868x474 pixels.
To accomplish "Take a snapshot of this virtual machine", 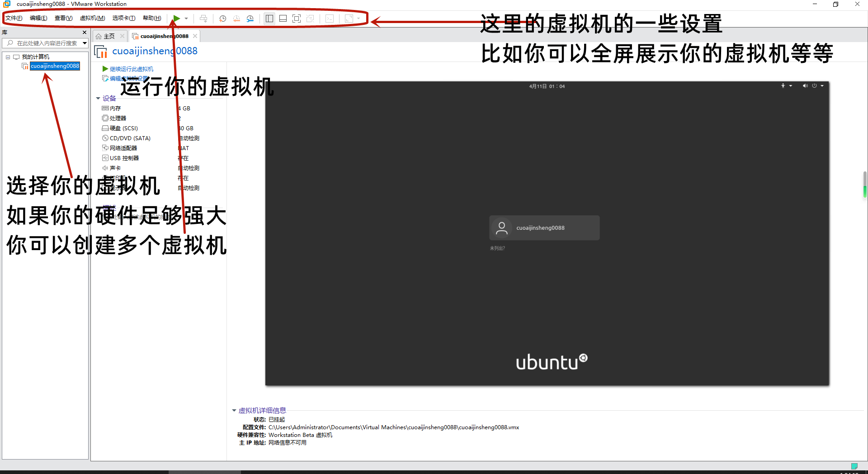I will (222, 19).
